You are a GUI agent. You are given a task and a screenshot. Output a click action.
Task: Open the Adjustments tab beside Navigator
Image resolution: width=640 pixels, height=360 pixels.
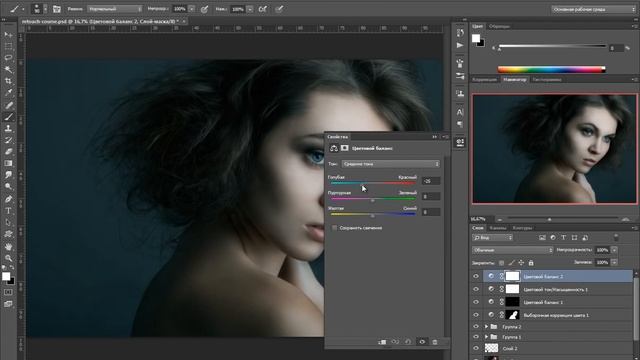pyautogui.click(x=485, y=80)
